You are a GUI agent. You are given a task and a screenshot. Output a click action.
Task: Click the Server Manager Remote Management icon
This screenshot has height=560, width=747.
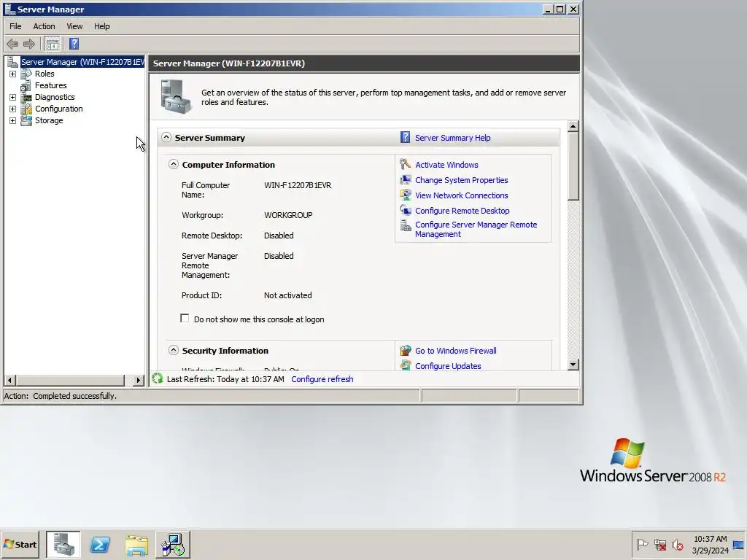(x=405, y=226)
